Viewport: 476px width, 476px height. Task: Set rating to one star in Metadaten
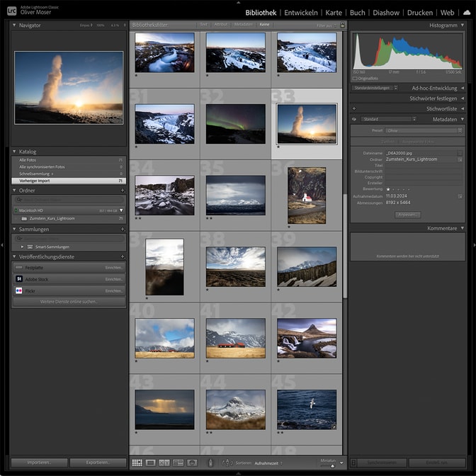[388, 189]
